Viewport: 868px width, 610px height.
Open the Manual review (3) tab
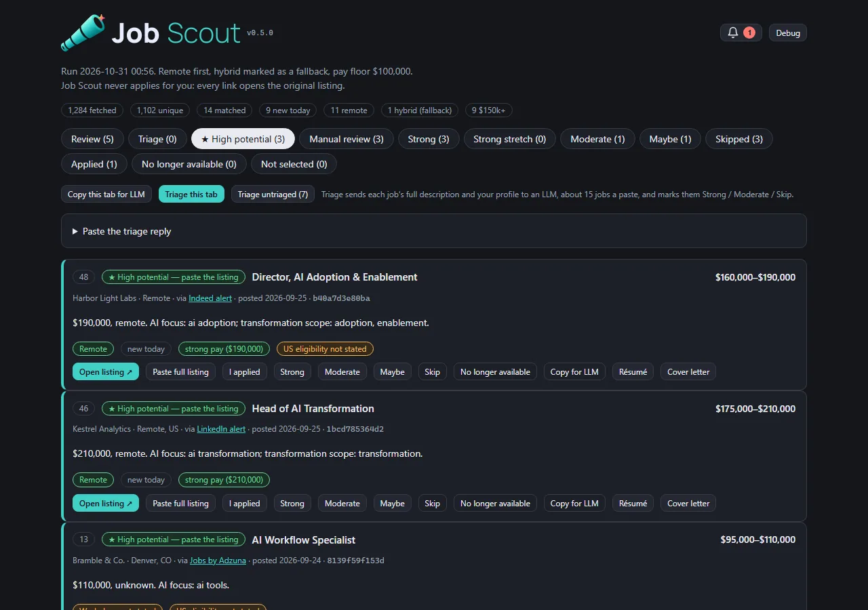coord(347,139)
